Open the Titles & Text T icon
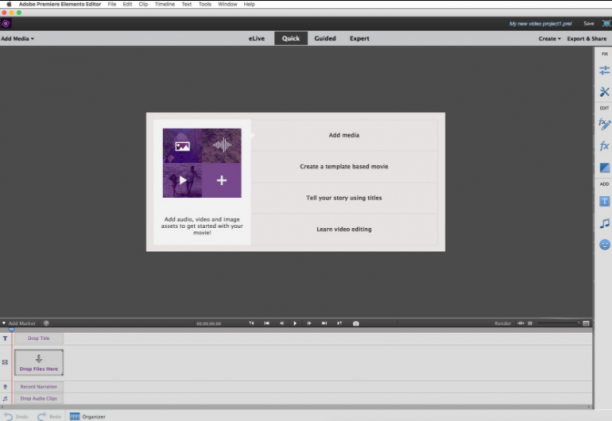 click(x=604, y=201)
